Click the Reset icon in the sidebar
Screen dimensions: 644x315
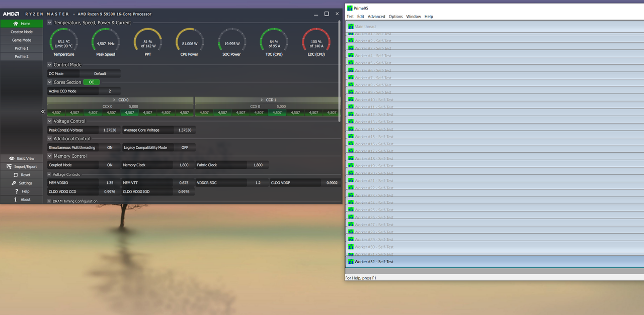pyautogui.click(x=16, y=175)
